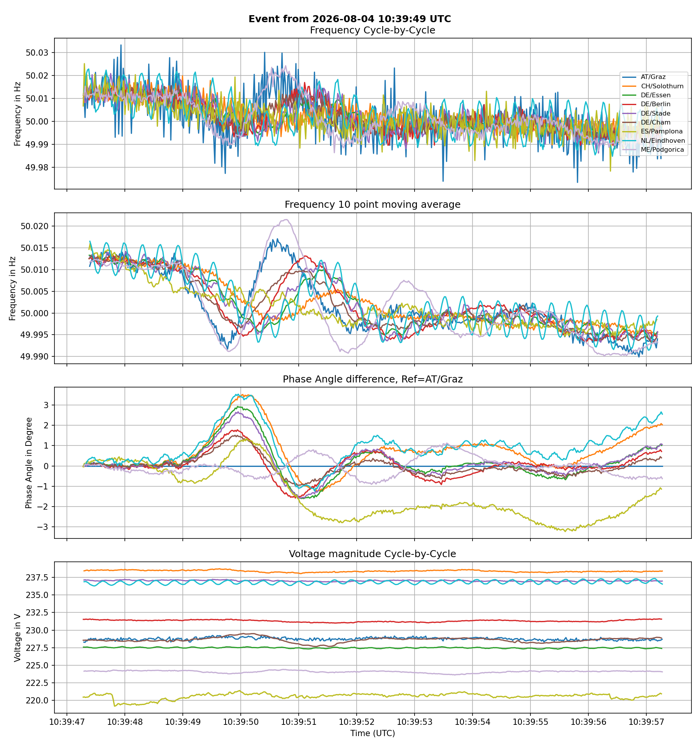The image size is (700, 747).
Task: Click the 10:39:47 time tick label
Action: point(66,722)
